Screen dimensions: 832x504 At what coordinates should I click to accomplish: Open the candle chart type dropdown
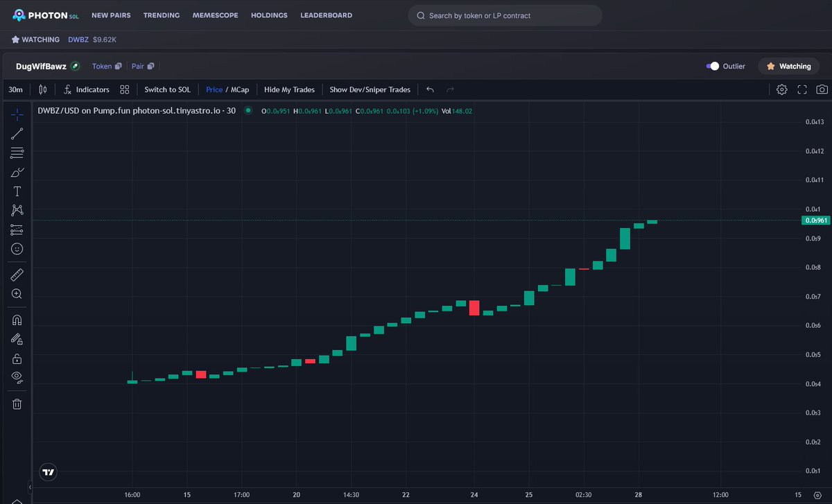(x=43, y=89)
